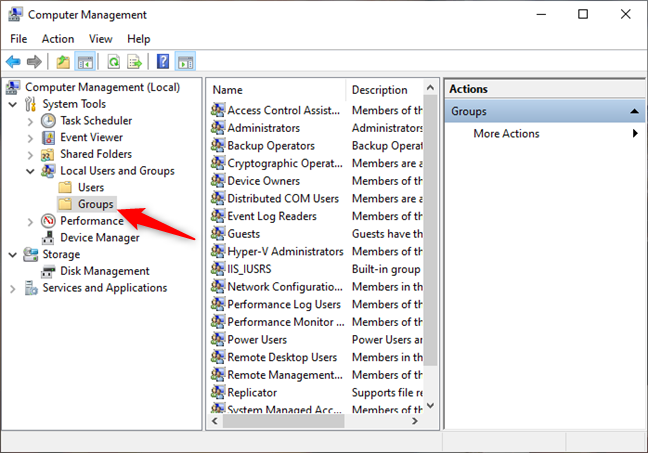Expand the Performance node
Viewport: 648px width, 453px height.
pyautogui.click(x=30, y=222)
